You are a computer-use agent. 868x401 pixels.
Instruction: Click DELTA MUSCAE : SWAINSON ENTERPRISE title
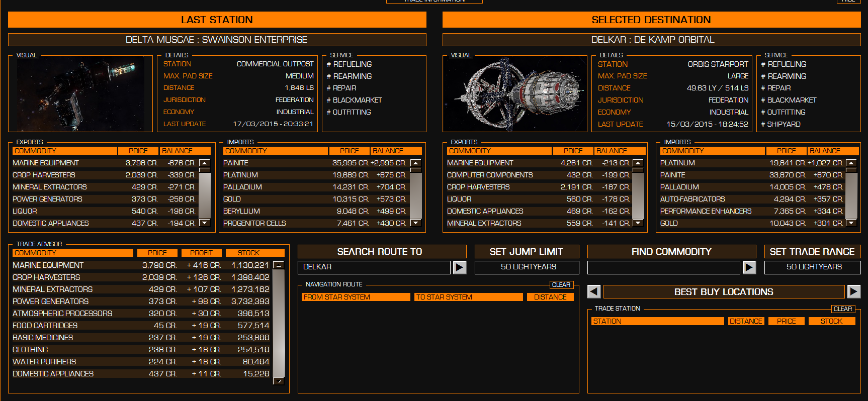pyautogui.click(x=217, y=40)
